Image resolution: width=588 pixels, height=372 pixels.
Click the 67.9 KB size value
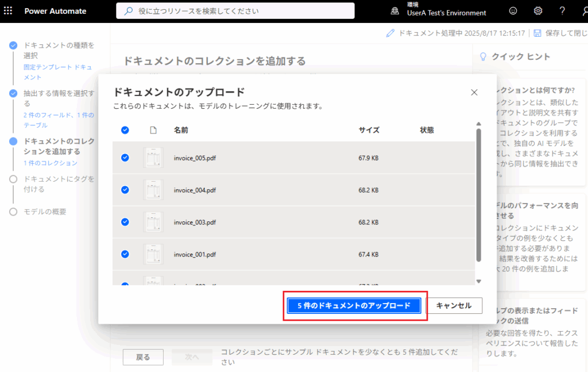click(x=368, y=158)
